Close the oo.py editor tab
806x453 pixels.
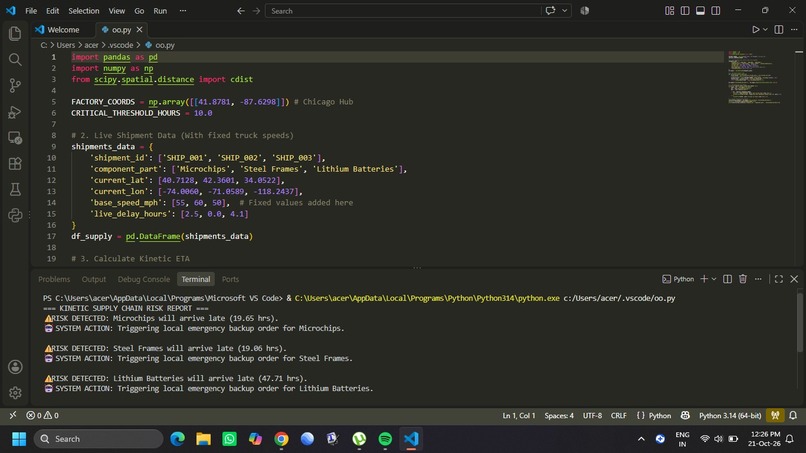click(x=139, y=30)
